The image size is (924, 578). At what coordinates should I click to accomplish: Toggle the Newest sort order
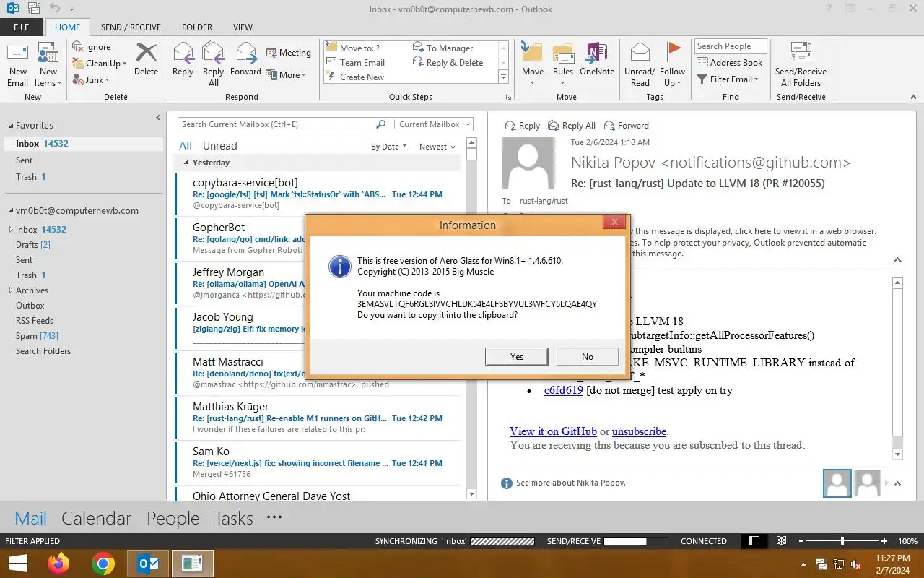[437, 147]
